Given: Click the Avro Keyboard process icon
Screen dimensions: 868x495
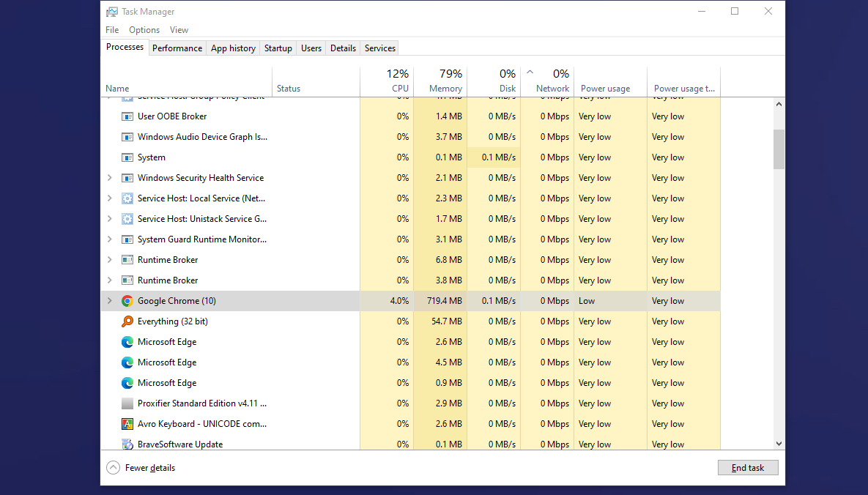Looking at the screenshot, I should 127,424.
